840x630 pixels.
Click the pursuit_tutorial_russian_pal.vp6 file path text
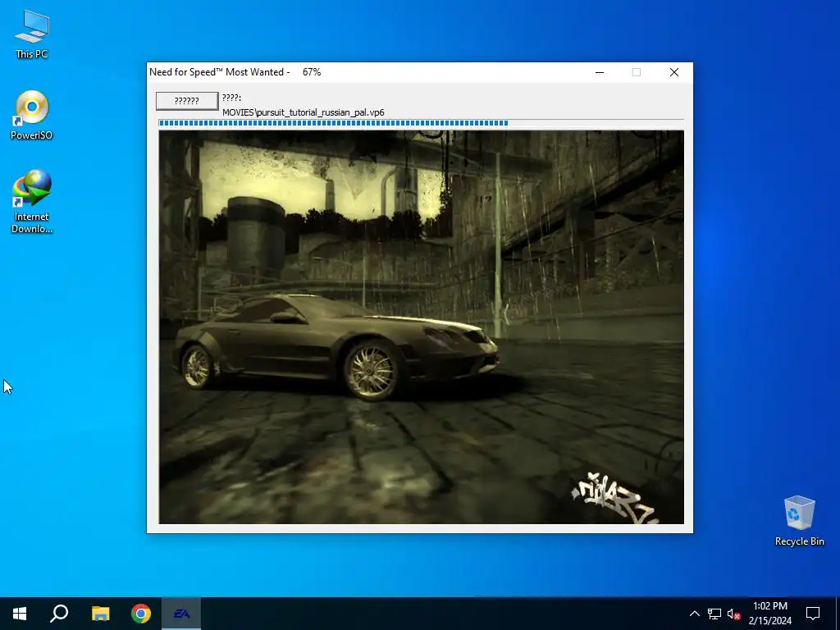tap(304, 112)
